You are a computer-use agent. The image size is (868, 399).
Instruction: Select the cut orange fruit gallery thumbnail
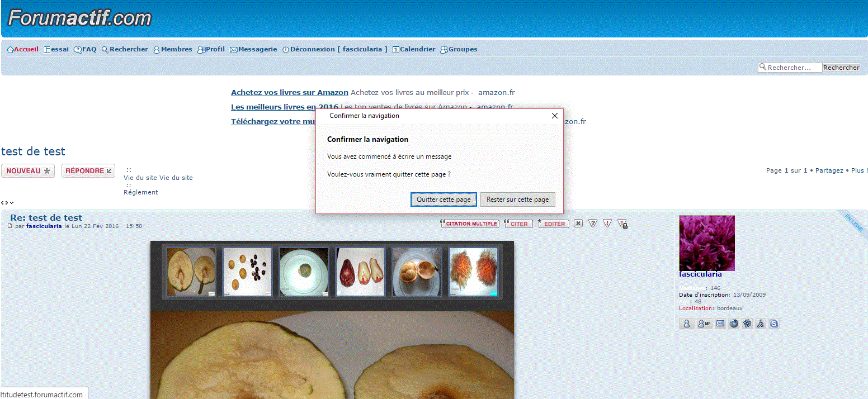coord(417,272)
